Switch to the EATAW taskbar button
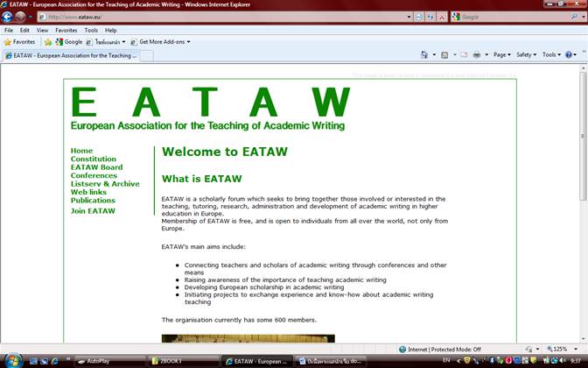 point(257,361)
